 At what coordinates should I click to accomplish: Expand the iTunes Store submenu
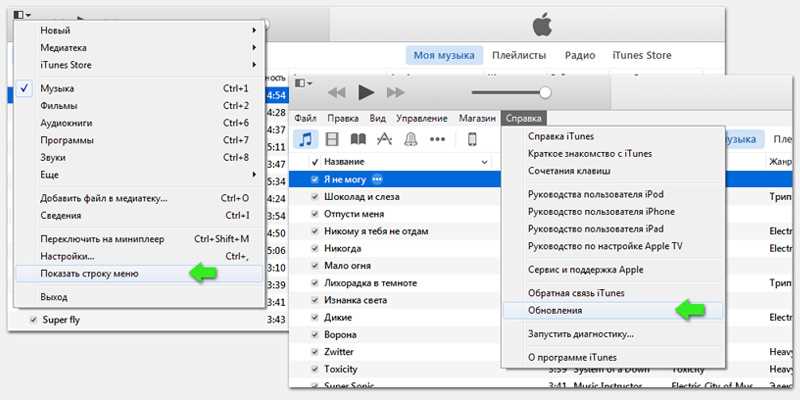[x=140, y=65]
